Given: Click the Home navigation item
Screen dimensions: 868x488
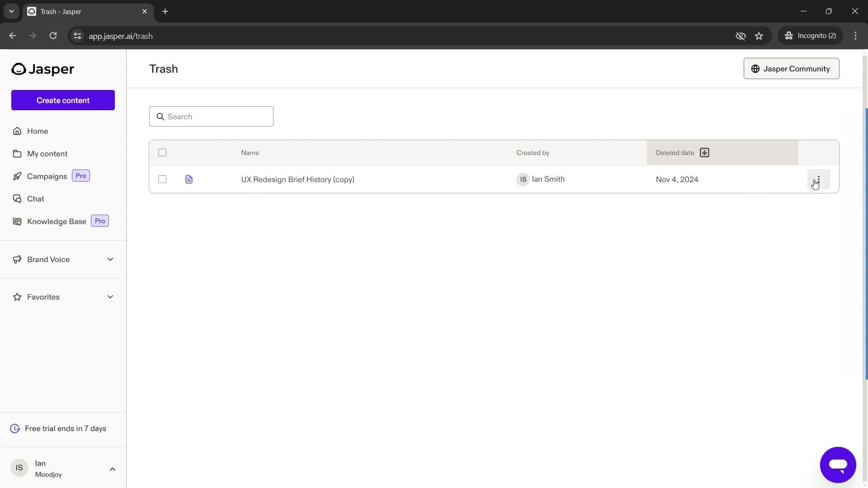Looking at the screenshot, I should pyautogui.click(x=37, y=131).
